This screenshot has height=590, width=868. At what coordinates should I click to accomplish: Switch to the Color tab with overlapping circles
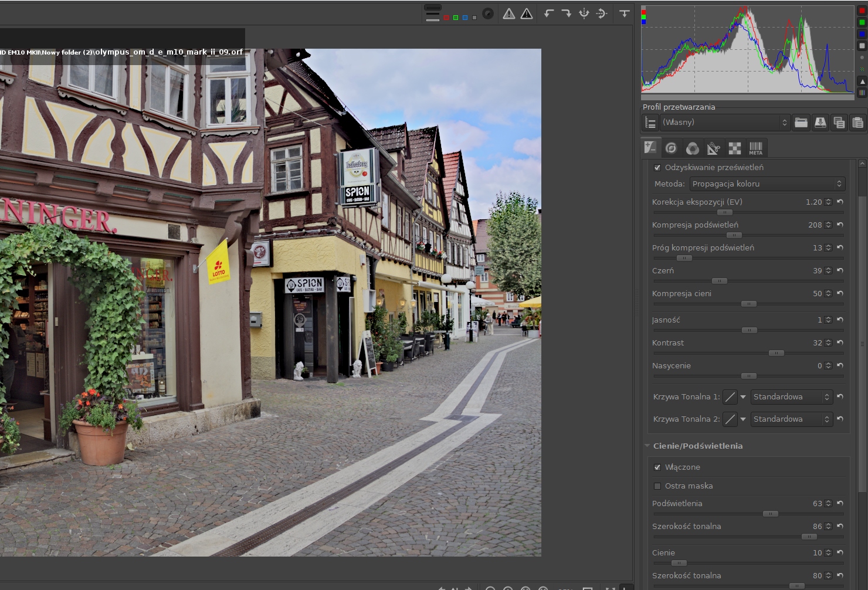(x=692, y=148)
